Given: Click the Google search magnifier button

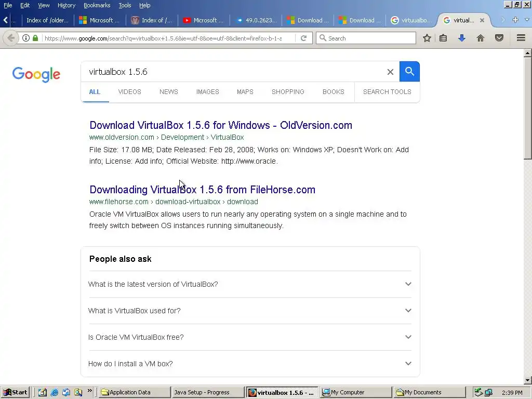Looking at the screenshot, I should coord(409,72).
